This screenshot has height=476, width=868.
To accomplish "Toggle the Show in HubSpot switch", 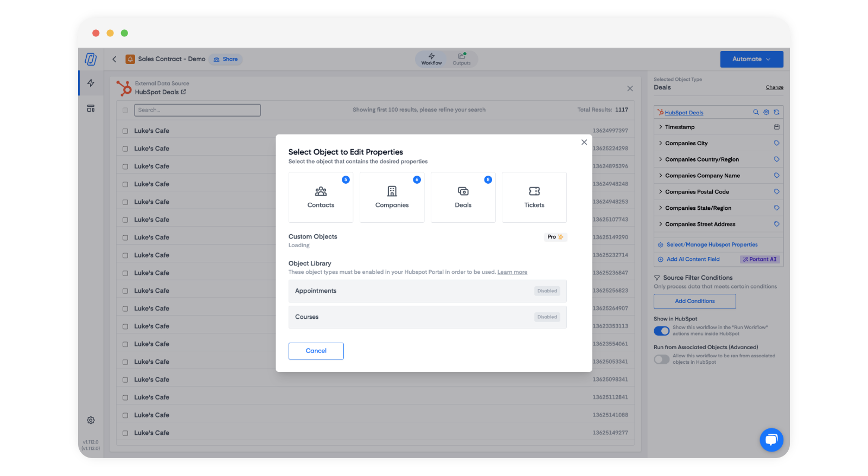I will point(661,331).
